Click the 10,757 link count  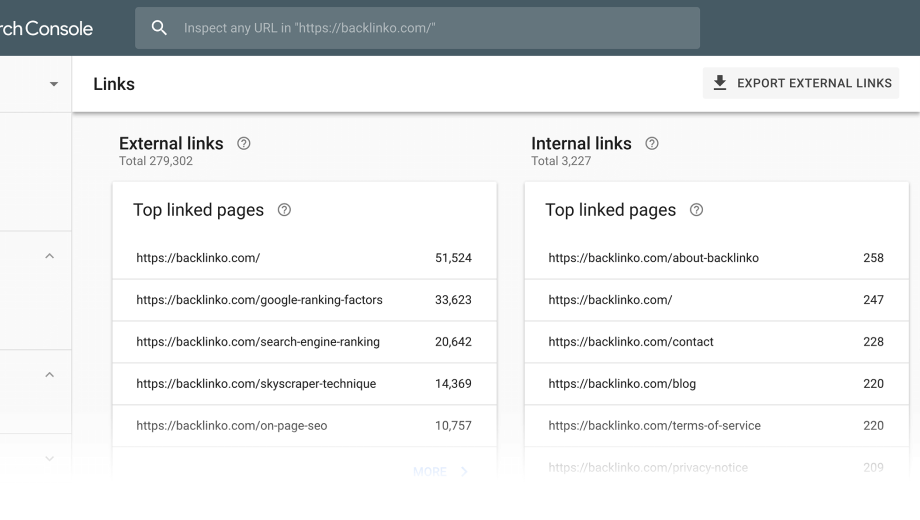click(453, 426)
